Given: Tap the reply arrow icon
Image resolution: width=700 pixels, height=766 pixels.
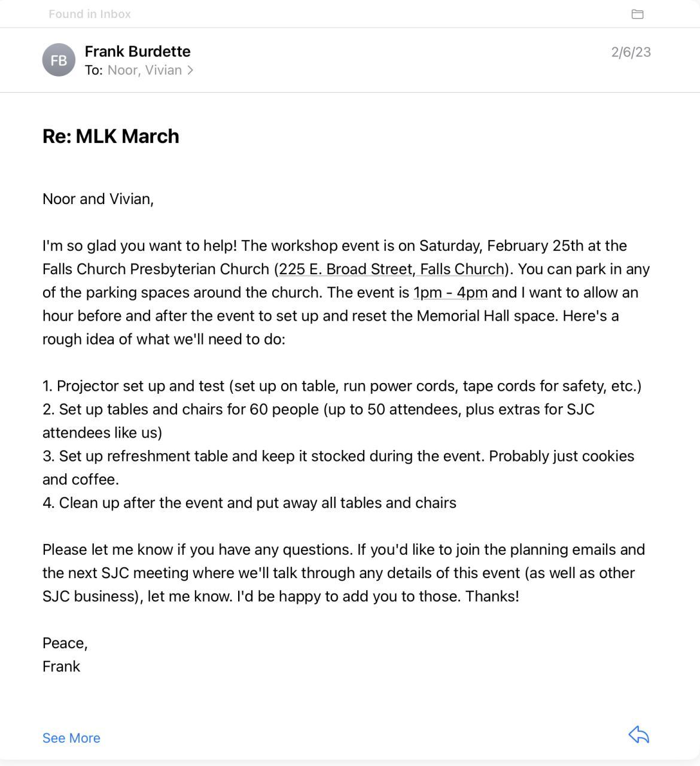Looking at the screenshot, I should click(638, 735).
